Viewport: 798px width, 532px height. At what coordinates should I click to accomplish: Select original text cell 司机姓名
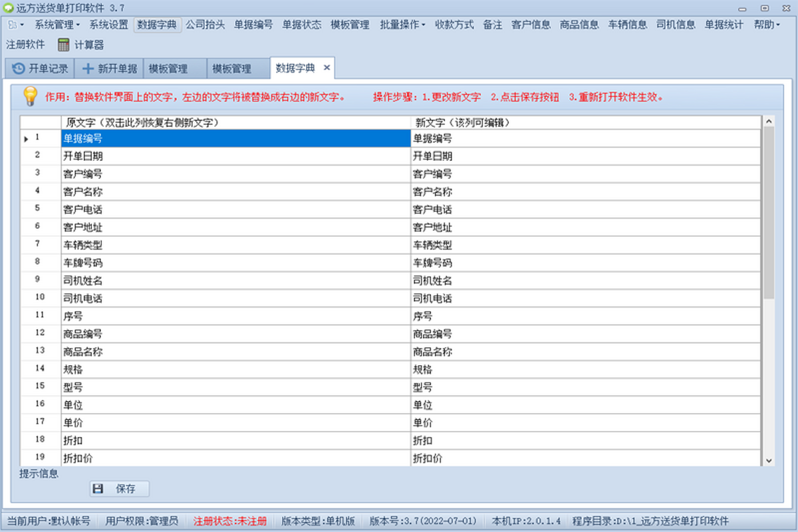[x=236, y=281]
